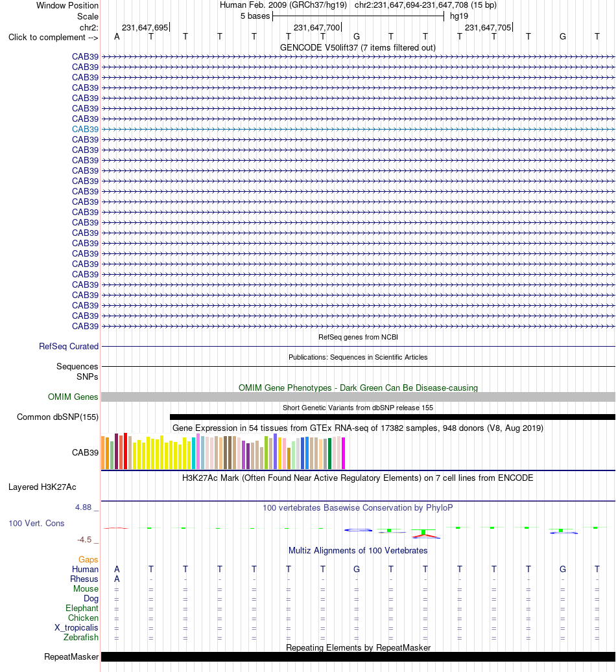The width and height of the screenshot is (616, 672).
Task: Select the light-blue highlighted CAB39 transcript label
Action: 85,129
